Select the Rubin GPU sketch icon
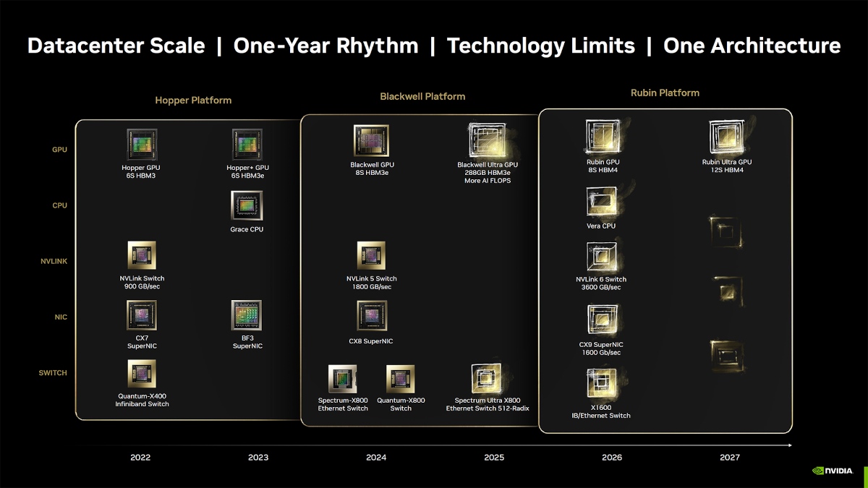This screenshot has height=488, width=868. (603, 137)
